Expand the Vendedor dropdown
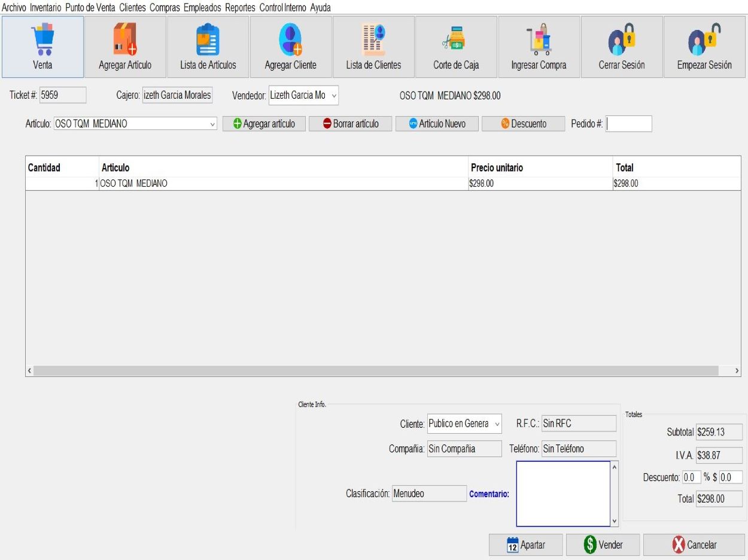 click(333, 96)
